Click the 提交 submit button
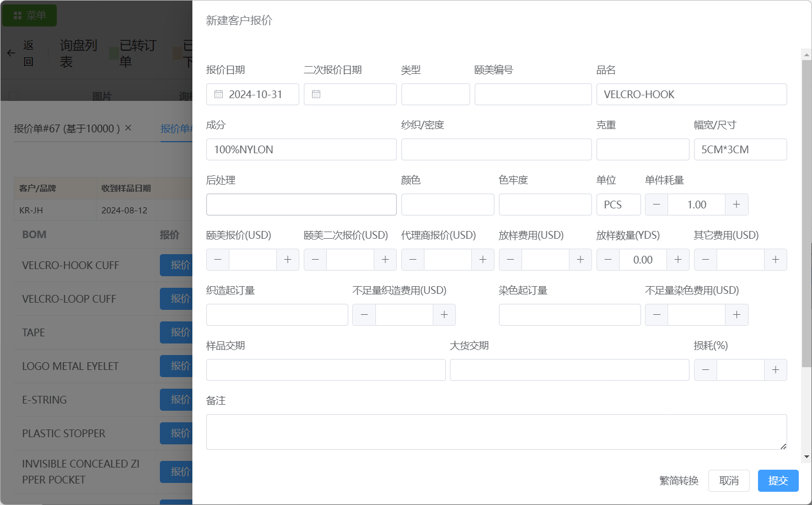812x505 pixels. point(778,481)
